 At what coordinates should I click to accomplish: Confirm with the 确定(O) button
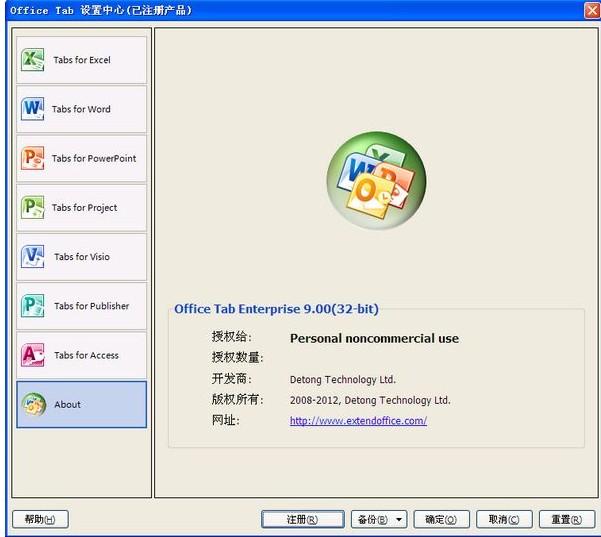coord(441,519)
